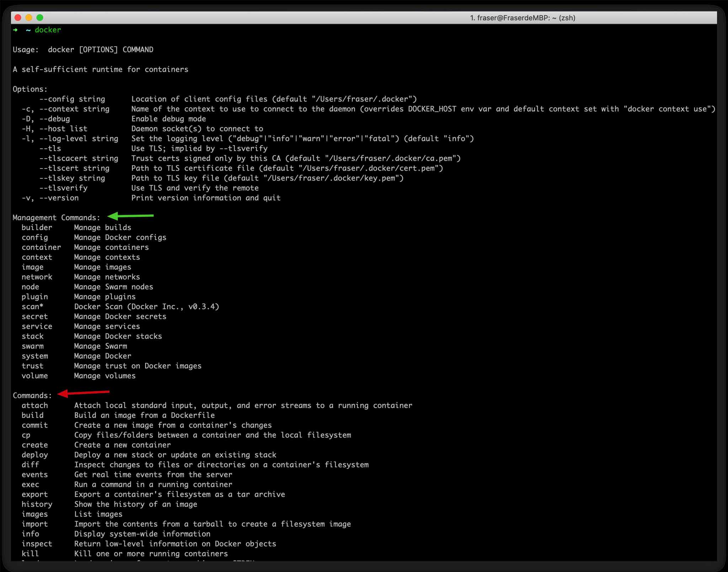This screenshot has width=728, height=572.
Task: Click the container Manage containers entry
Action: tap(85, 247)
